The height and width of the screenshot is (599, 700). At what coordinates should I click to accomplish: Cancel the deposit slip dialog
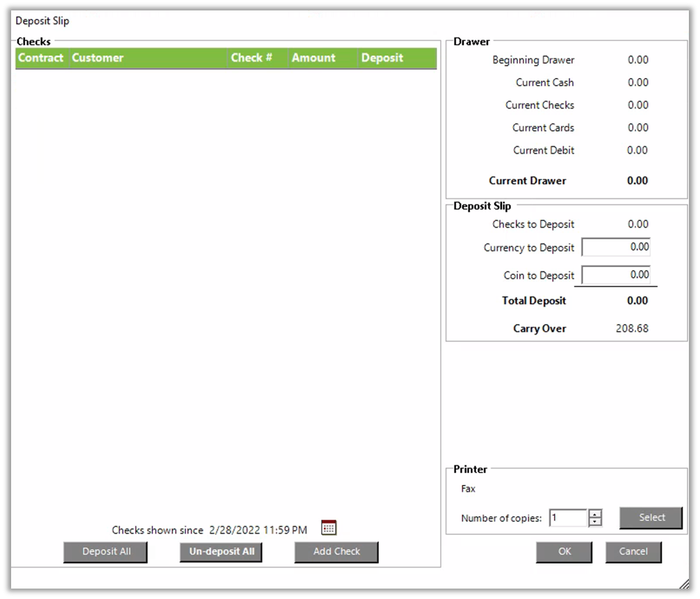[x=633, y=552]
